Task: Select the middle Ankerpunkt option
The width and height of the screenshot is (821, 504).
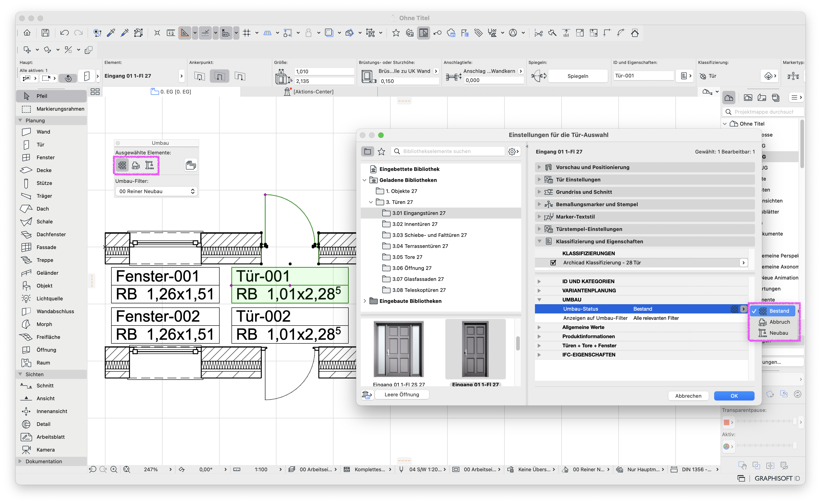Action: tap(219, 76)
